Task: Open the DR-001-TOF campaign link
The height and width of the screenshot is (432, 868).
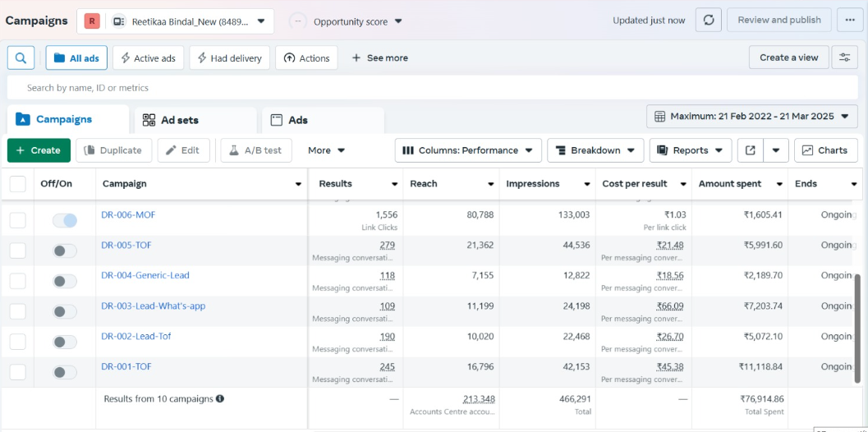Action: [x=126, y=366]
